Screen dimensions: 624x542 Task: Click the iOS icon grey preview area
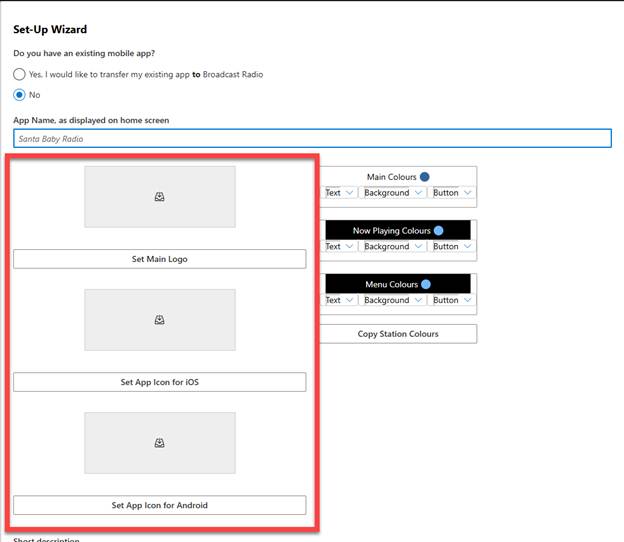tap(160, 320)
